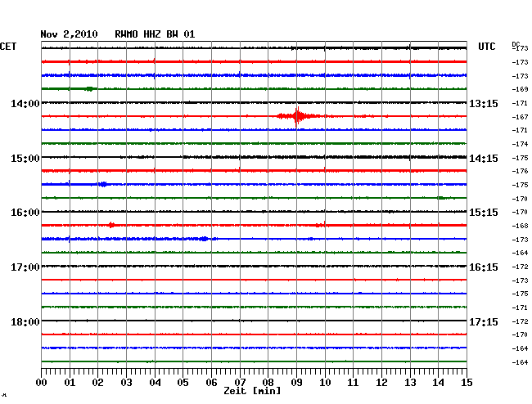Click the 14:15 UTC time label
The image size is (532, 404).
coord(484,159)
